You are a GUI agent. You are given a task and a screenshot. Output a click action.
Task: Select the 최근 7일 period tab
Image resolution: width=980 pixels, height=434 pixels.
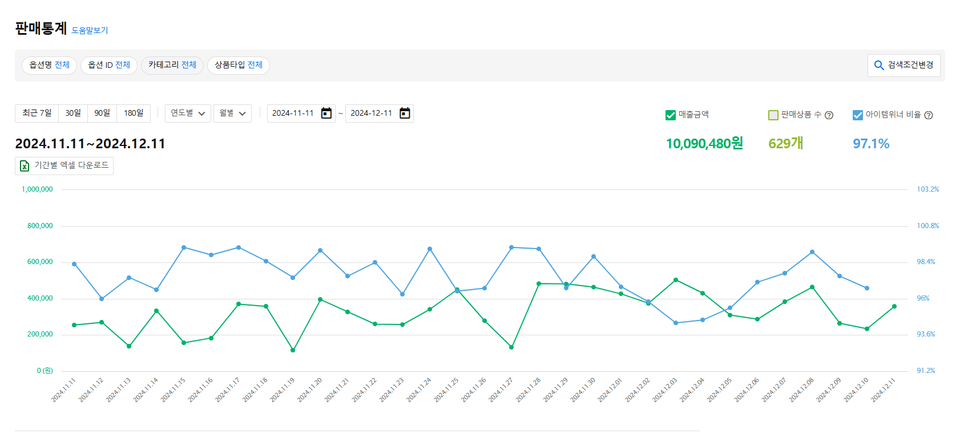click(37, 113)
